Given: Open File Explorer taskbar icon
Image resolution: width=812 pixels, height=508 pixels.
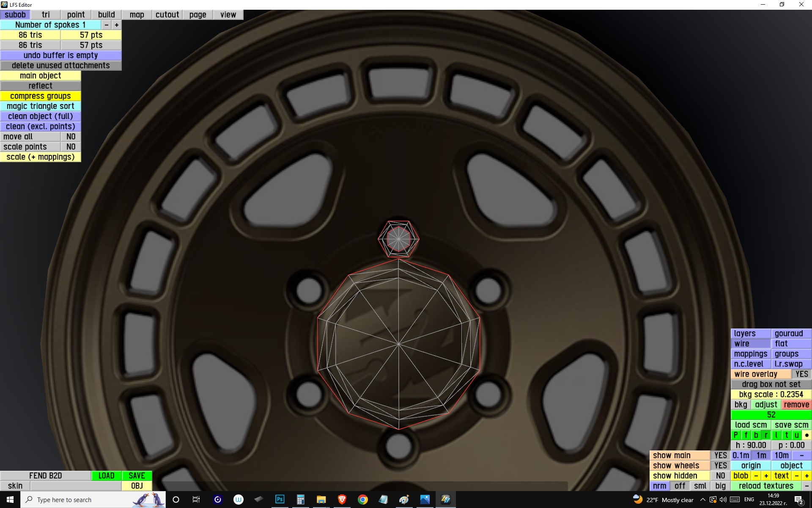Looking at the screenshot, I should 321,500.
